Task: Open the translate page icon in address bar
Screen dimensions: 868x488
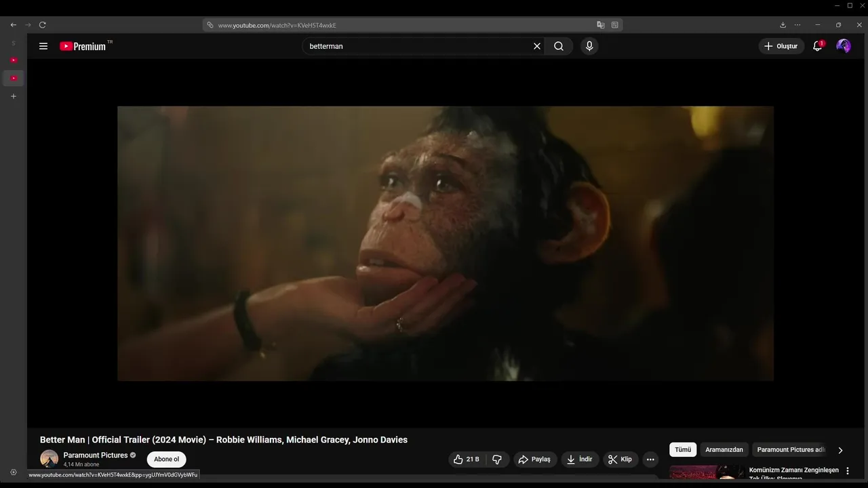Action: pyautogui.click(x=601, y=25)
